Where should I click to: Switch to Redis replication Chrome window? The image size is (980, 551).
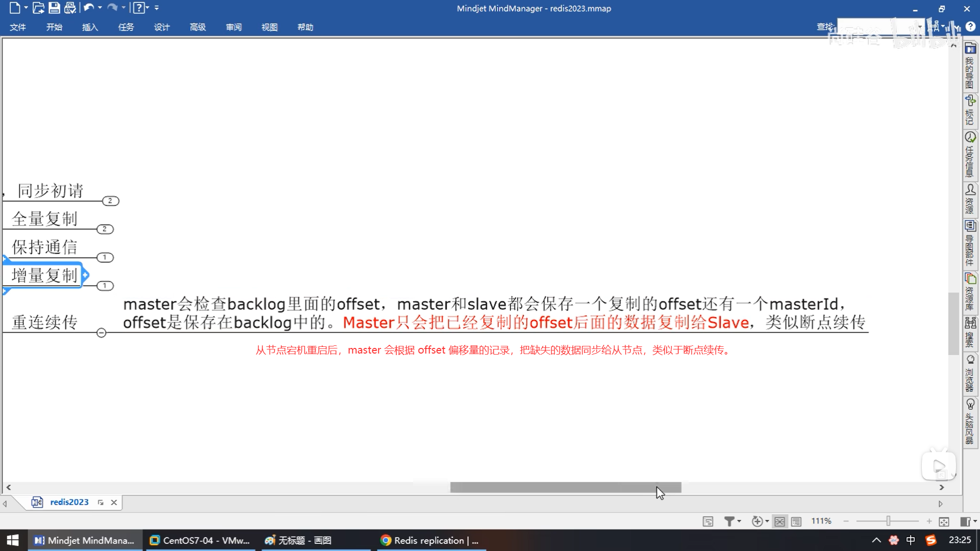point(430,540)
